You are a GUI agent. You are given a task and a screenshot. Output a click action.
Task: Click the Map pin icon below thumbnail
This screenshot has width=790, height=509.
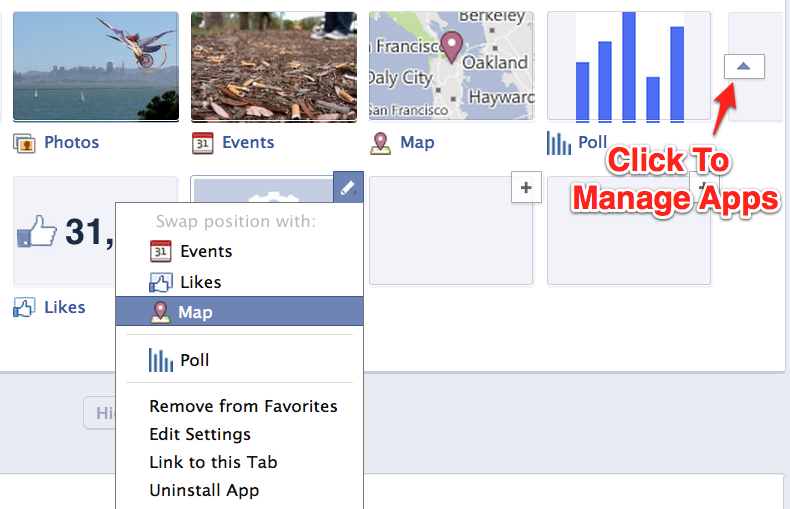pos(381,143)
